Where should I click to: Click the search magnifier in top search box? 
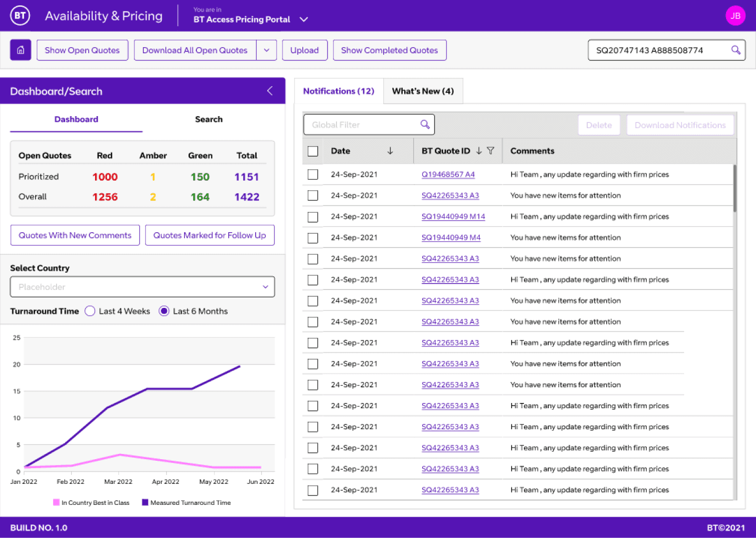736,50
